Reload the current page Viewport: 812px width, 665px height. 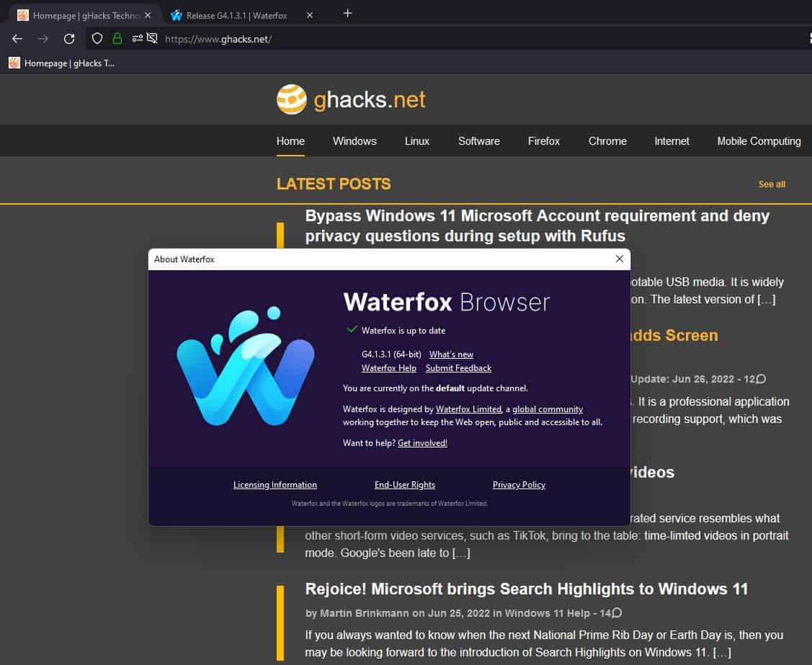(69, 39)
